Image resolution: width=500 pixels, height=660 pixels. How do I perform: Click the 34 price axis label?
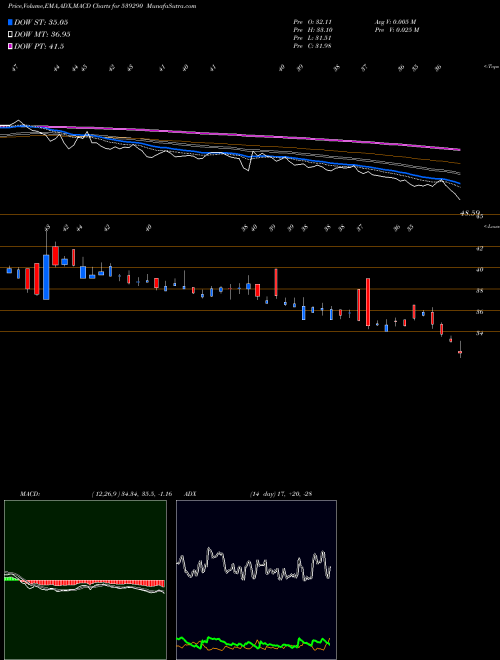click(x=479, y=333)
